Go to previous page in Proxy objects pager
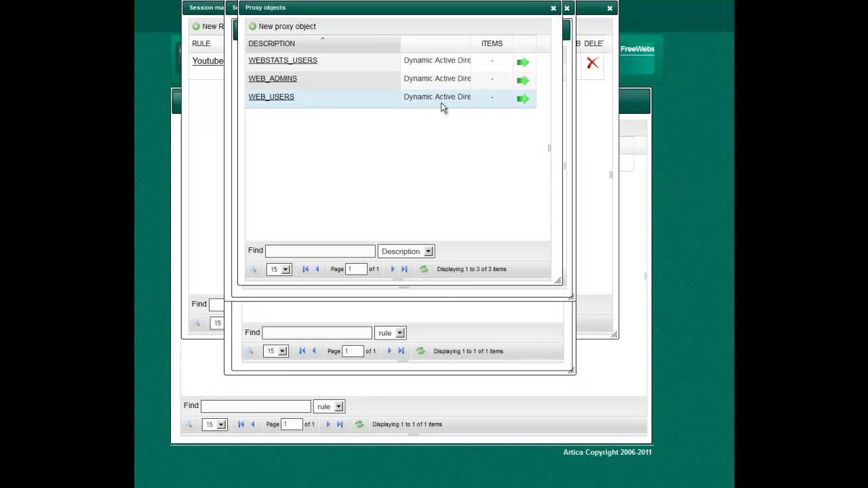Screen dimensions: 868x488 (317, 269)
